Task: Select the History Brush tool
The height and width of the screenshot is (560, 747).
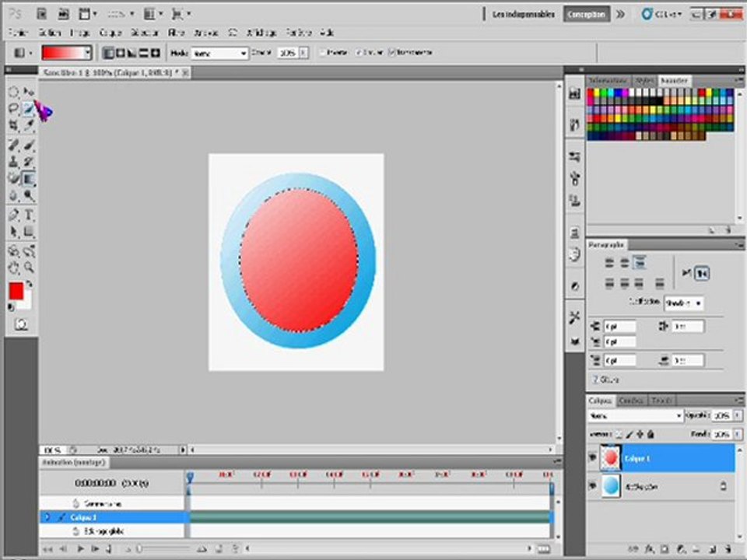Action: point(29,162)
